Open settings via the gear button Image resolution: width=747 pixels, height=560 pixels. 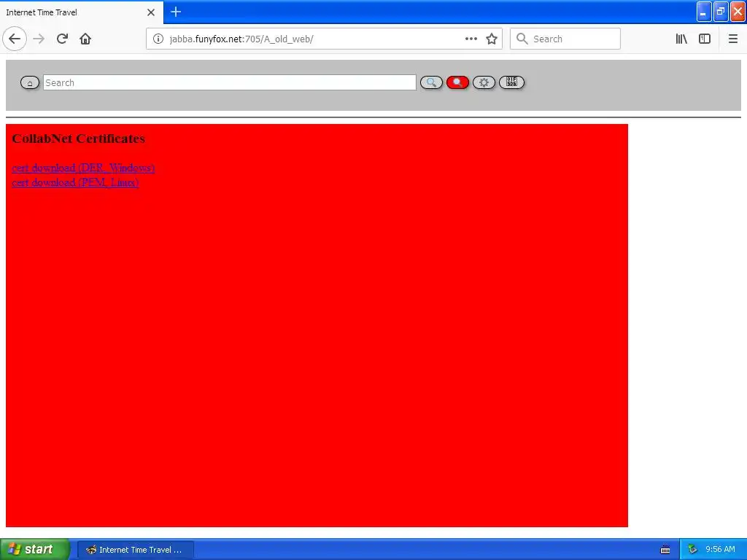484,83
